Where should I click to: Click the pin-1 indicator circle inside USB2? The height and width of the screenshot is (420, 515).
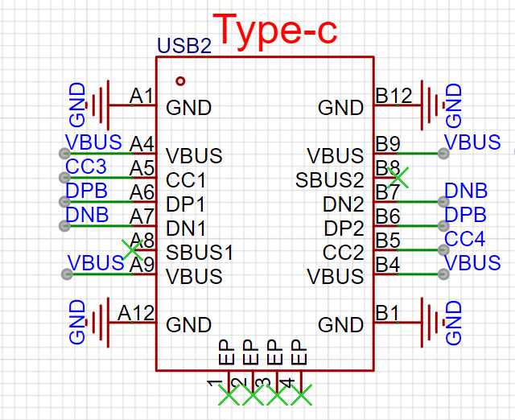point(180,80)
